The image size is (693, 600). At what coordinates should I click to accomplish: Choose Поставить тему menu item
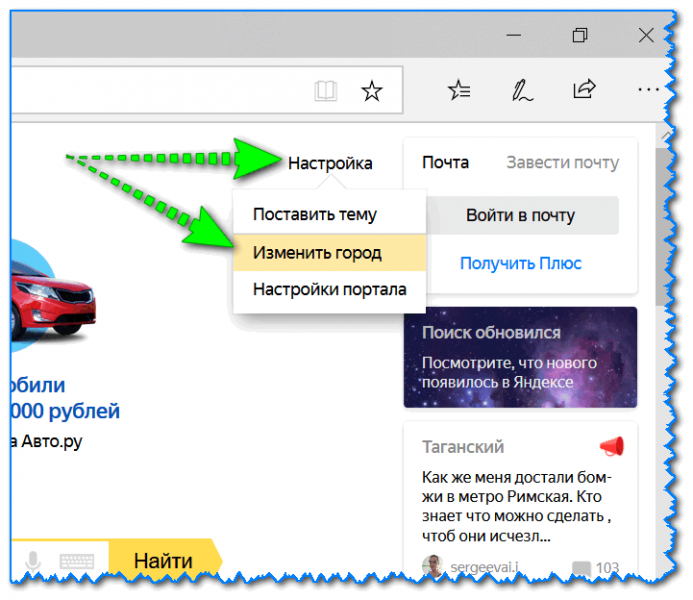tap(329, 214)
